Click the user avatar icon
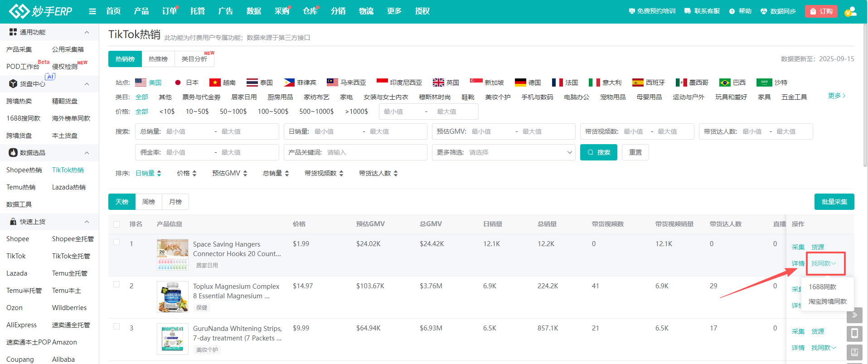 point(850,11)
